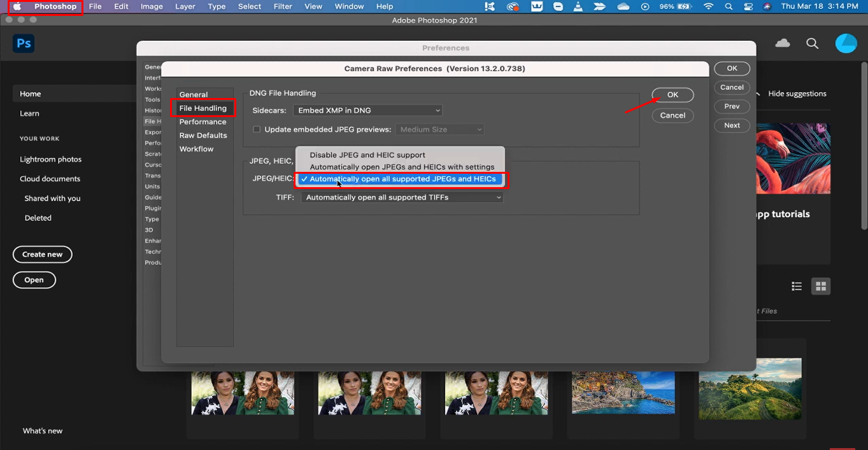Screen dimensions: 868x450
Task: Click Cancel in Camera Raw Preferences
Action: coord(672,115)
